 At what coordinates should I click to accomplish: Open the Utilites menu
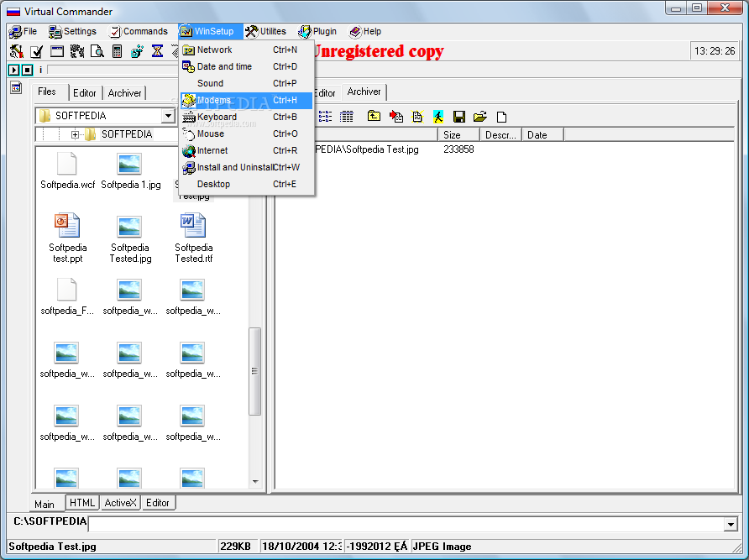[x=265, y=32]
